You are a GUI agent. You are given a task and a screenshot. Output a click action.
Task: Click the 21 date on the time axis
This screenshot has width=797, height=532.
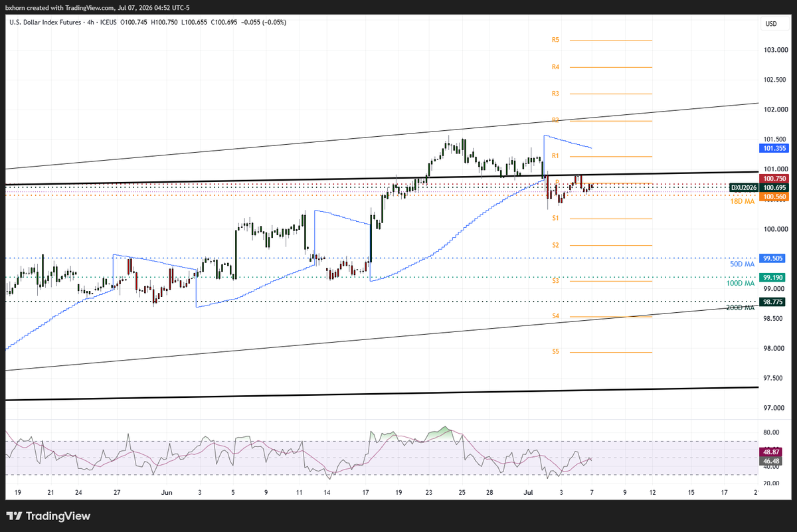tap(50, 493)
